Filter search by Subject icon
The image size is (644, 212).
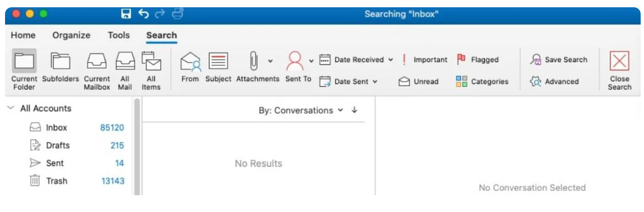click(x=218, y=62)
